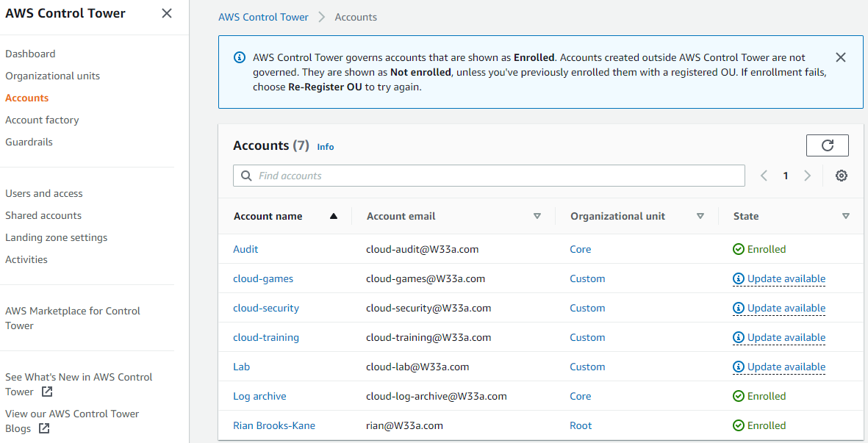Sort accounts by Account name arrow
The width and height of the screenshot is (868, 443).
334,216
